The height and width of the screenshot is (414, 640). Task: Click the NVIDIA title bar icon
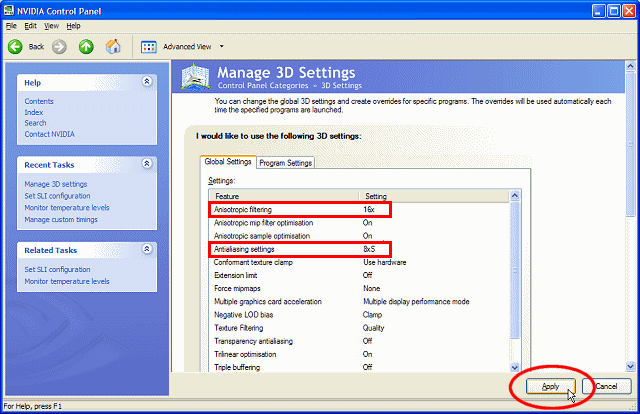pyautogui.click(x=9, y=10)
